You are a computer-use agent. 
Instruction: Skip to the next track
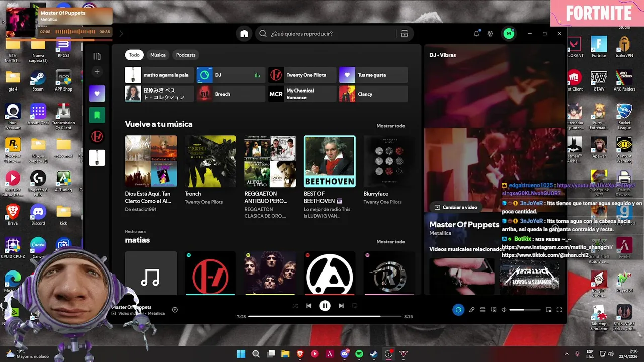pyautogui.click(x=341, y=306)
